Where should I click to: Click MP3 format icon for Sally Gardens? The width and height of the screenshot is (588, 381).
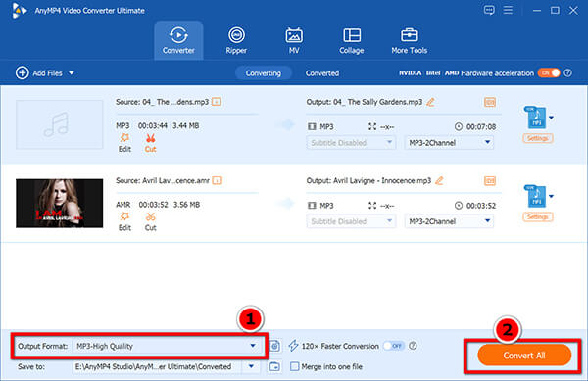[x=535, y=118]
